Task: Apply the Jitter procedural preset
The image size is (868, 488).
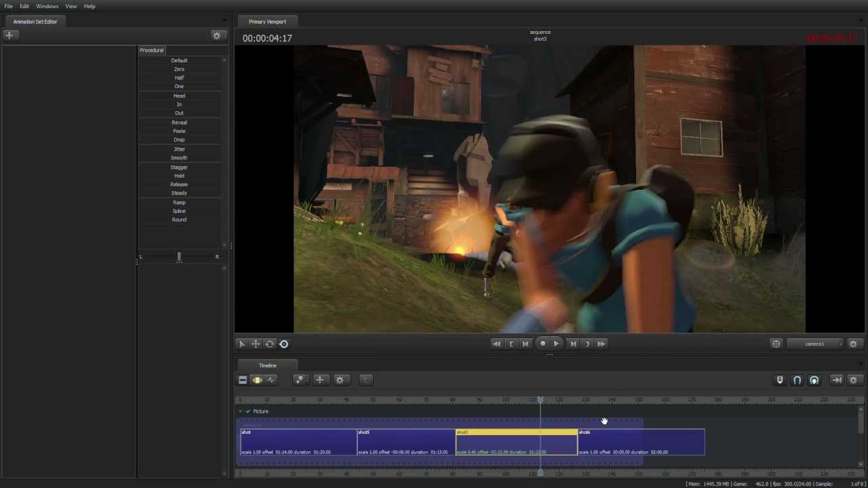Action: (x=179, y=149)
